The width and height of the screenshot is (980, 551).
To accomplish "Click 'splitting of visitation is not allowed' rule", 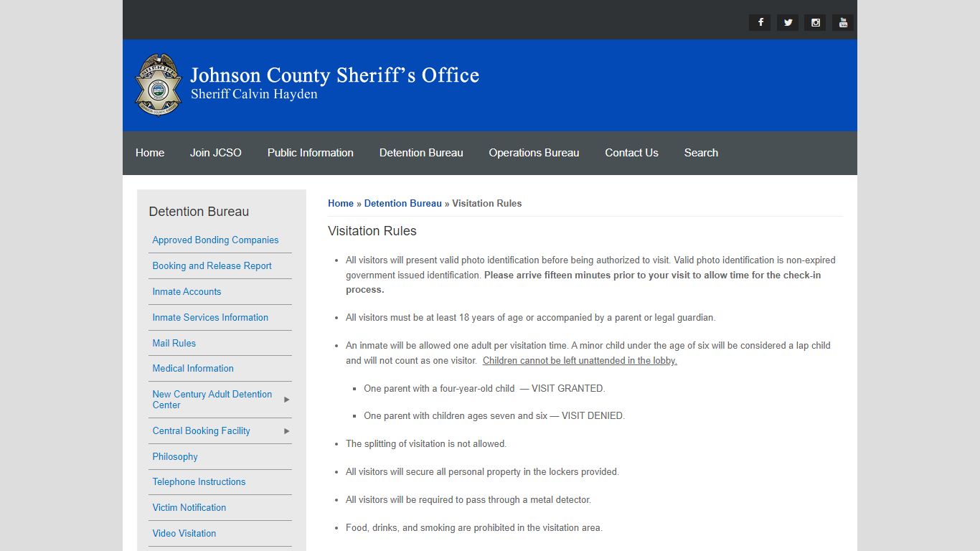I will click(426, 443).
